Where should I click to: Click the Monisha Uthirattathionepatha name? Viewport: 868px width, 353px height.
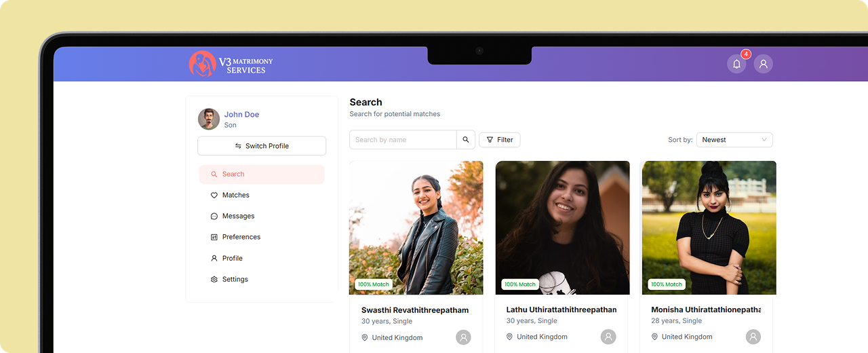coord(706,310)
